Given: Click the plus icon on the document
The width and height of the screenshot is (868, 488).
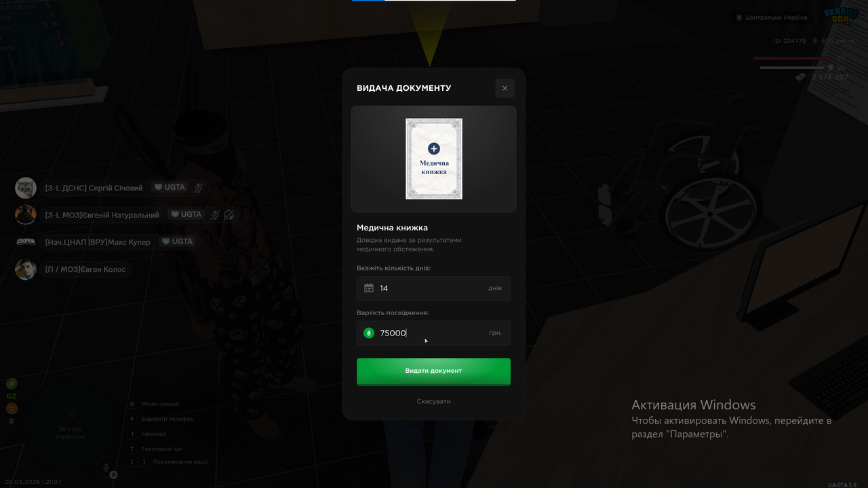Looking at the screenshot, I should click(x=434, y=148).
